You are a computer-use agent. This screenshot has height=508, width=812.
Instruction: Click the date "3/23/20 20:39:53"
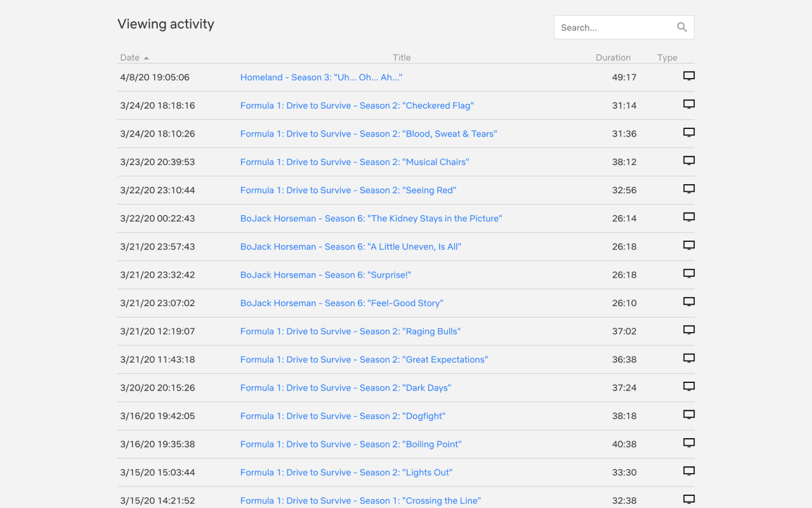point(157,162)
